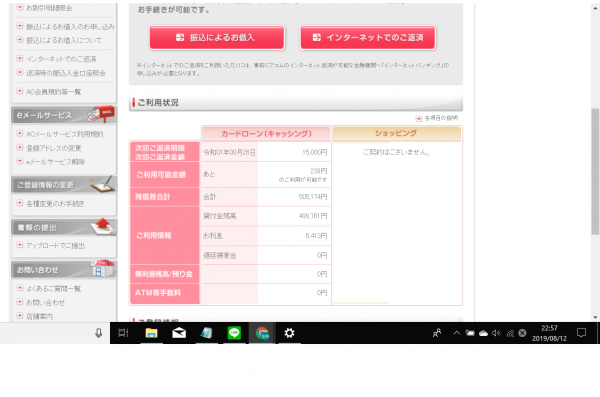The height and width of the screenshot is (397, 600).
Task: Open the network Wi-Fi tray icon
Action: pos(510,333)
